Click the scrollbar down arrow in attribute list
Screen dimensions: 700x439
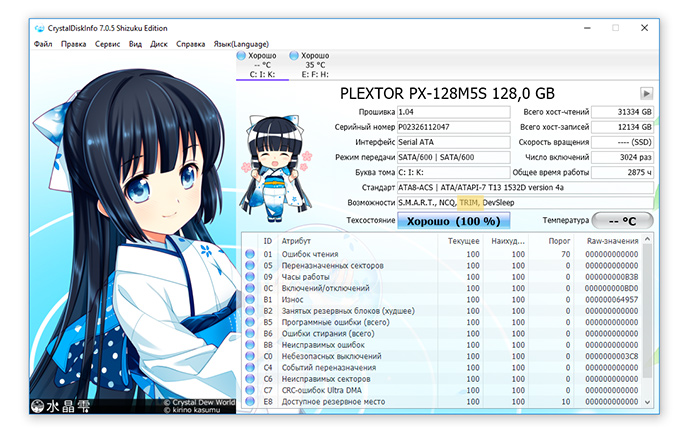click(647, 402)
